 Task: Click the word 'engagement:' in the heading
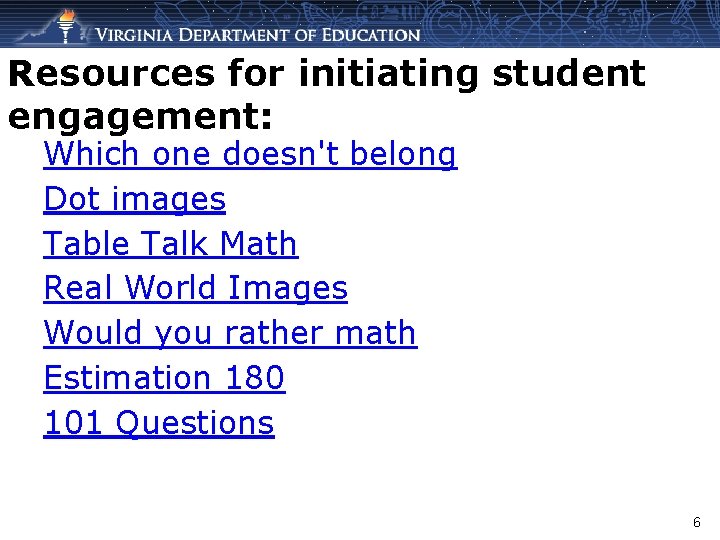pyautogui.click(x=140, y=116)
